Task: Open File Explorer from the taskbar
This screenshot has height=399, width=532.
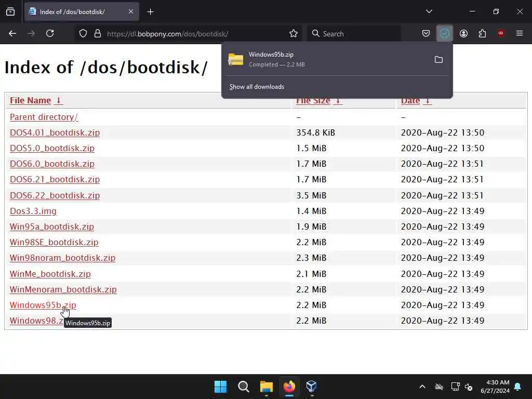Action: coord(267,387)
